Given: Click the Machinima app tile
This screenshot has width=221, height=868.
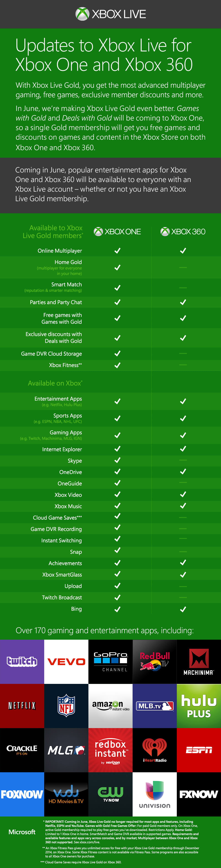Looking at the screenshot, I should pyautogui.click(x=199, y=661).
